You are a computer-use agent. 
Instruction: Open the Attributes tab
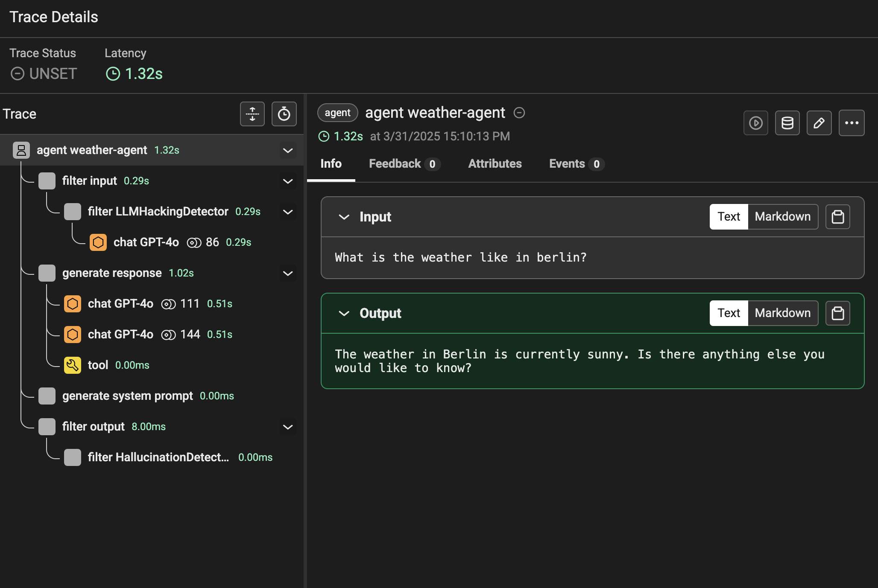click(495, 164)
